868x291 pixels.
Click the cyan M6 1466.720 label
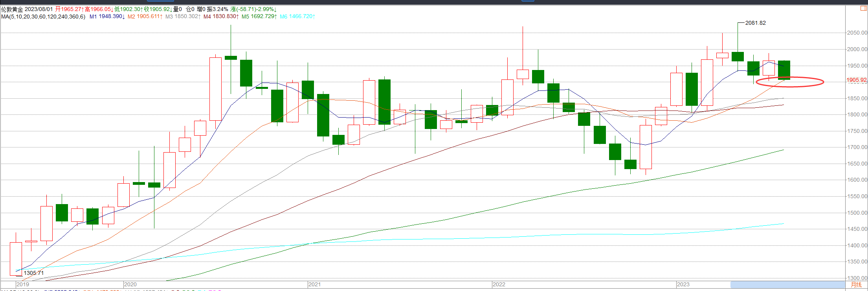pyautogui.click(x=297, y=17)
